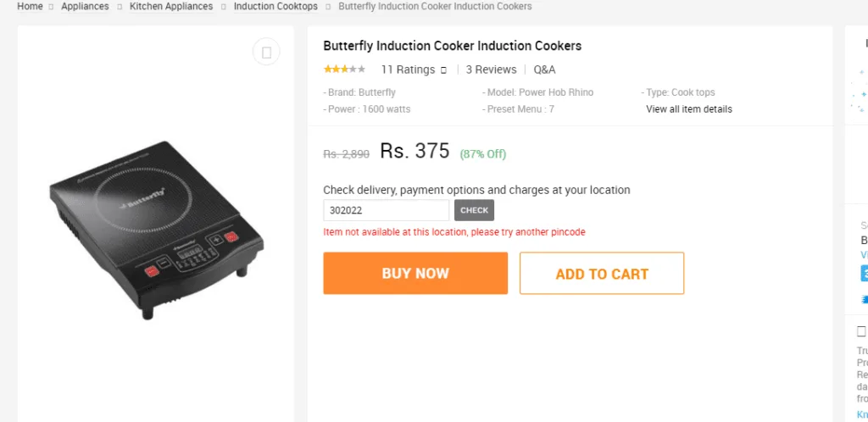The image size is (868, 422).
Task: Click the checkbox icon in right sidebar
Action: 861,331
